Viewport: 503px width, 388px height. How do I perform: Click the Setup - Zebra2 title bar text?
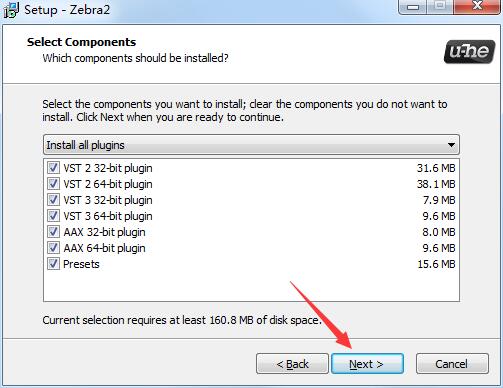tap(67, 10)
